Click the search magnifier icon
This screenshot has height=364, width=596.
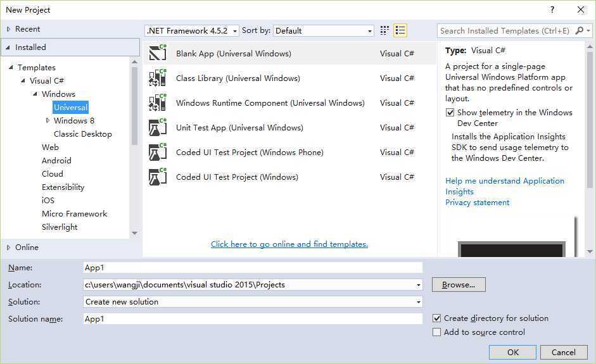tap(580, 30)
